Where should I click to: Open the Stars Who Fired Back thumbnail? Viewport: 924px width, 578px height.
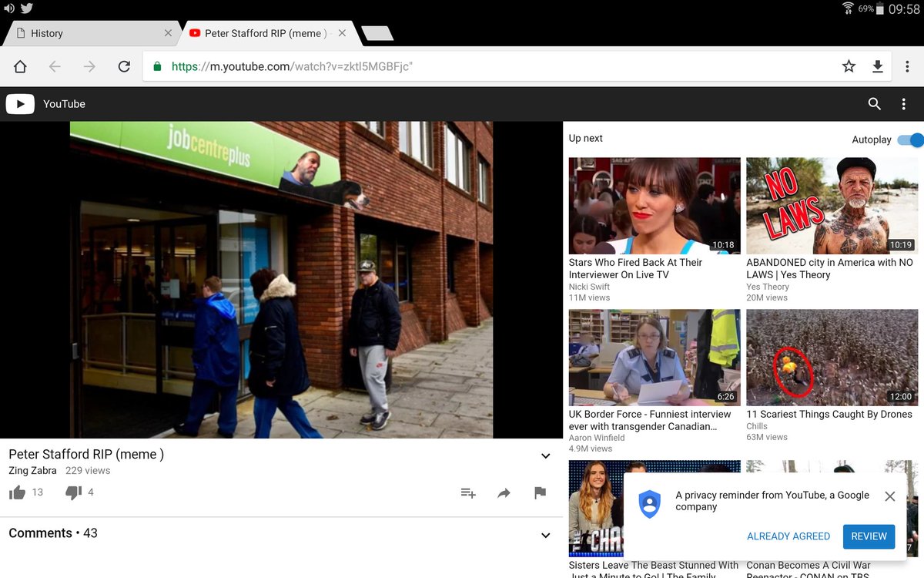pos(654,206)
